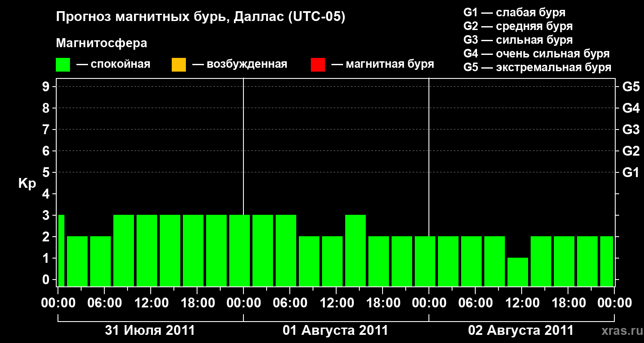This screenshot has height=343, width=644.
Task: Click the orange 'возбужденная' legend swatch
Action: click(179, 65)
